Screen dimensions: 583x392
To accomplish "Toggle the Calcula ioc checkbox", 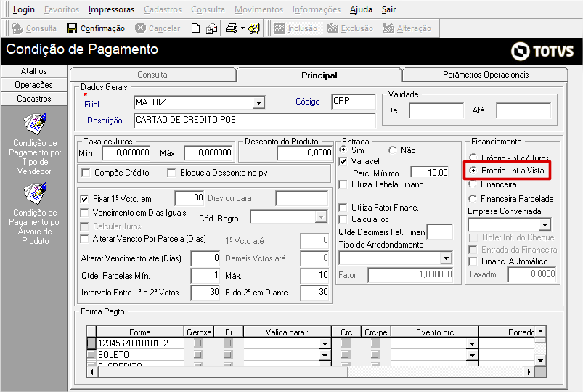I will point(343,219).
